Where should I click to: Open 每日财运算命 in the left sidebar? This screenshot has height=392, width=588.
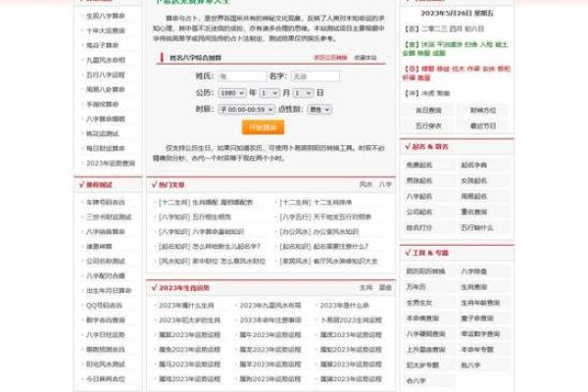[x=106, y=148]
